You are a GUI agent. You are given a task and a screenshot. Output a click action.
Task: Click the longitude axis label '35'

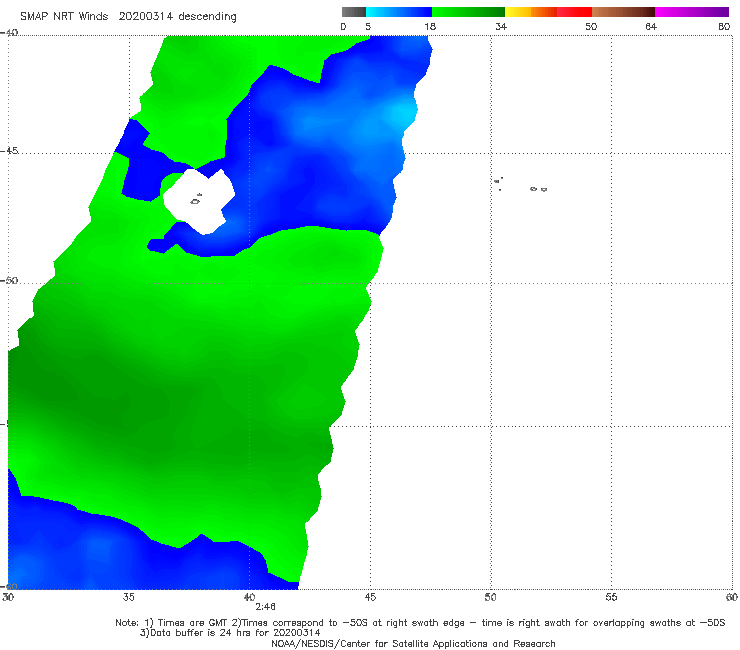(x=128, y=597)
